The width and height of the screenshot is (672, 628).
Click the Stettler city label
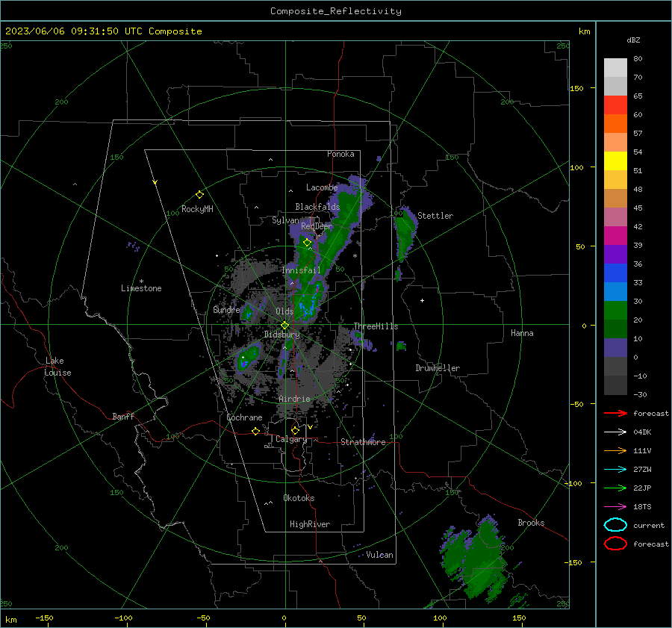(435, 216)
